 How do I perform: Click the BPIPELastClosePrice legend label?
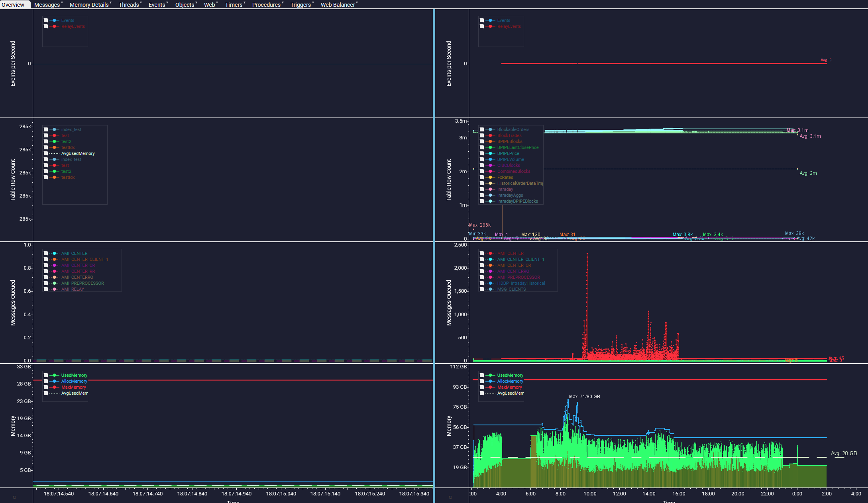tap(518, 147)
